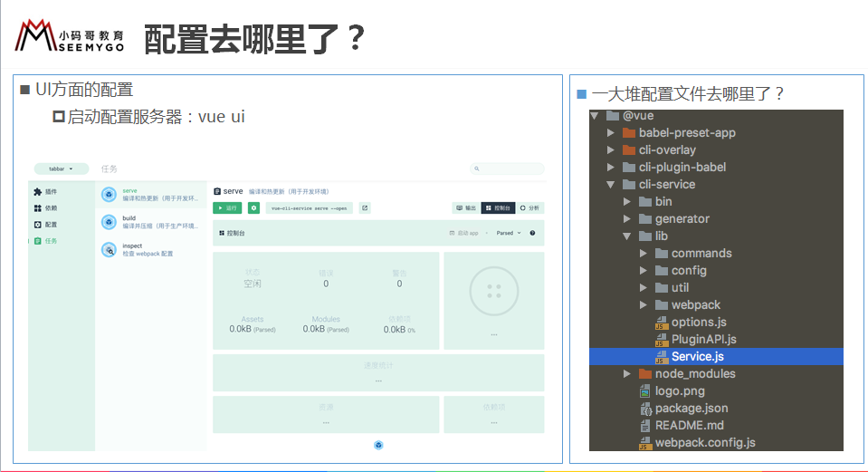Click the 空闲 status value

[x=253, y=284]
